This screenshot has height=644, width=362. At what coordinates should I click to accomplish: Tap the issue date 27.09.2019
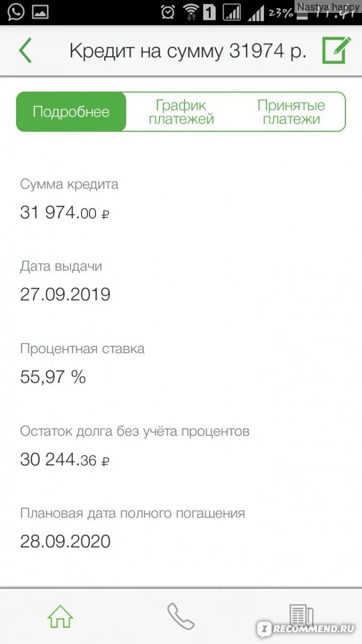pos(65,295)
